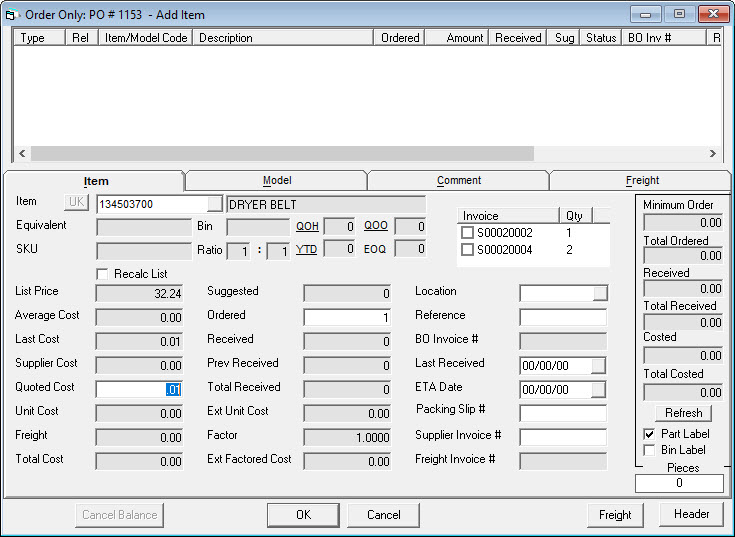Click the Quoted Cost input field
The height and width of the screenshot is (537, 735).
click(x=139, y=389)
